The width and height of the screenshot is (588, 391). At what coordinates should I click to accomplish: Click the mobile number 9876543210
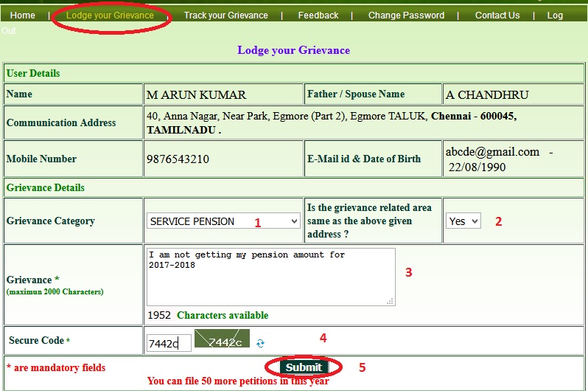(x=178, y=159)
